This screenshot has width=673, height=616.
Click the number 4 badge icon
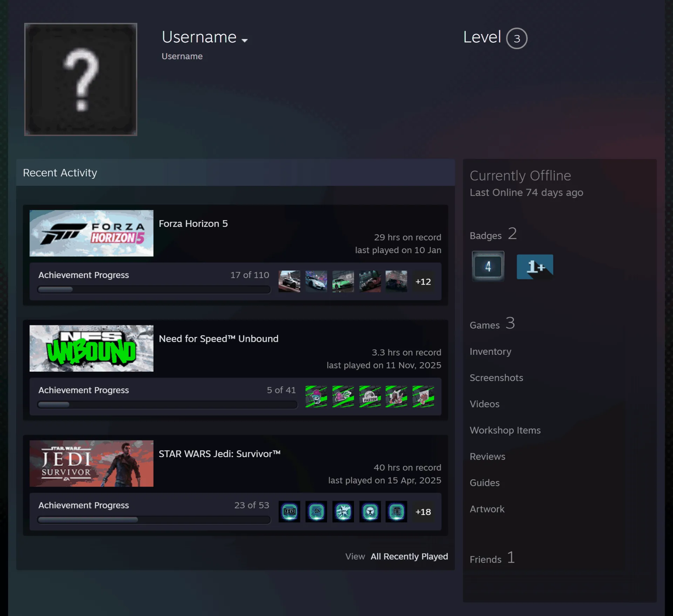click(488, 266)
